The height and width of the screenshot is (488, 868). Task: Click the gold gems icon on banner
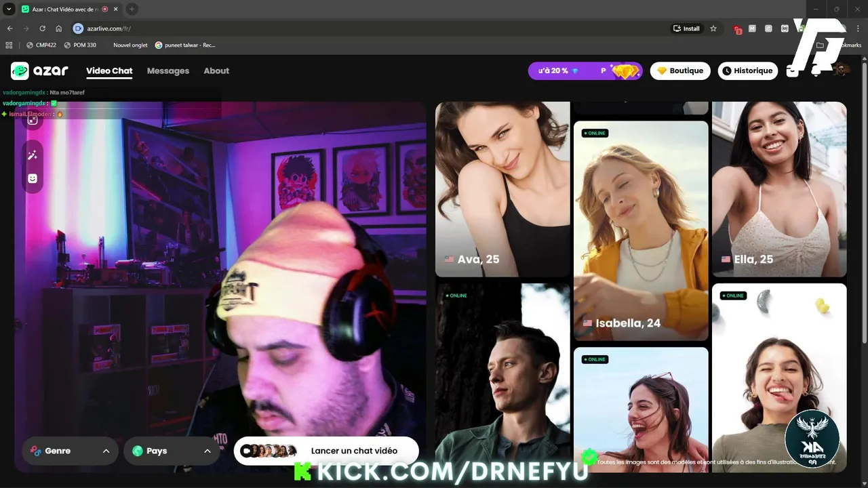point(625,71)
